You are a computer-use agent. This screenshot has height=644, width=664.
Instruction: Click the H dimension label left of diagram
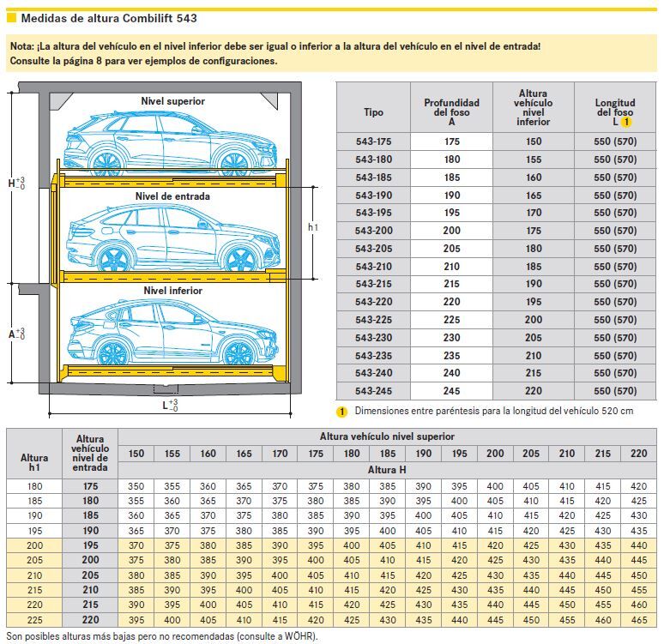16,182
